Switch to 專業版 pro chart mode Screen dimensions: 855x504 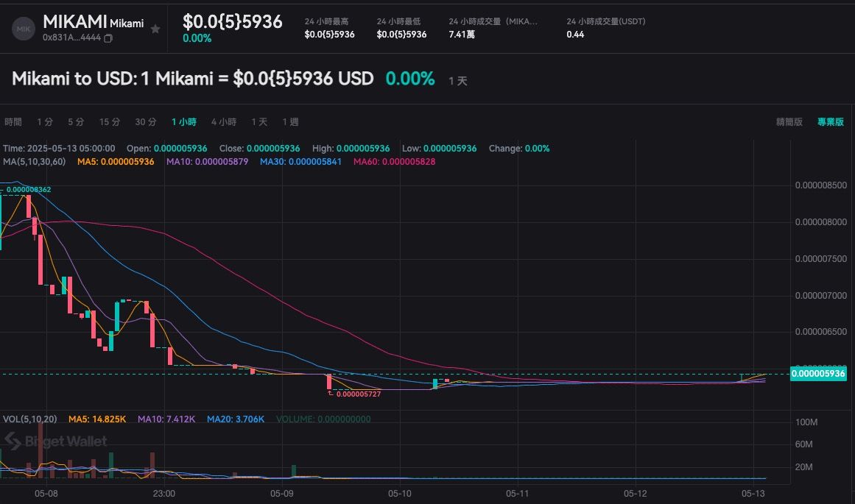pos(831,122)
